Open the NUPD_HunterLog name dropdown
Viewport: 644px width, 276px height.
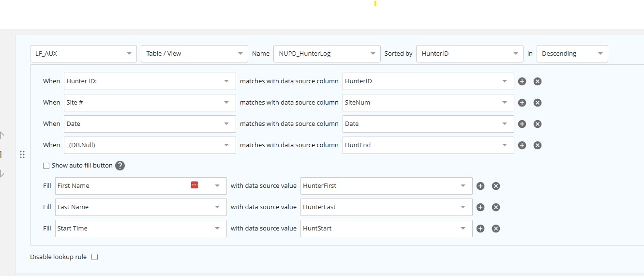pyautogui.click(x=327, y=54)
